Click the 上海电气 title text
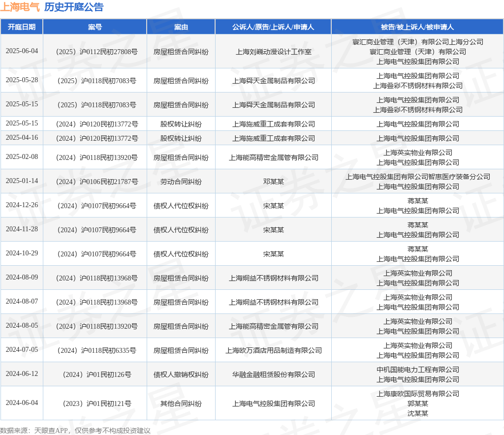Screen dimensions: 504x435 (x=20, y=7)
